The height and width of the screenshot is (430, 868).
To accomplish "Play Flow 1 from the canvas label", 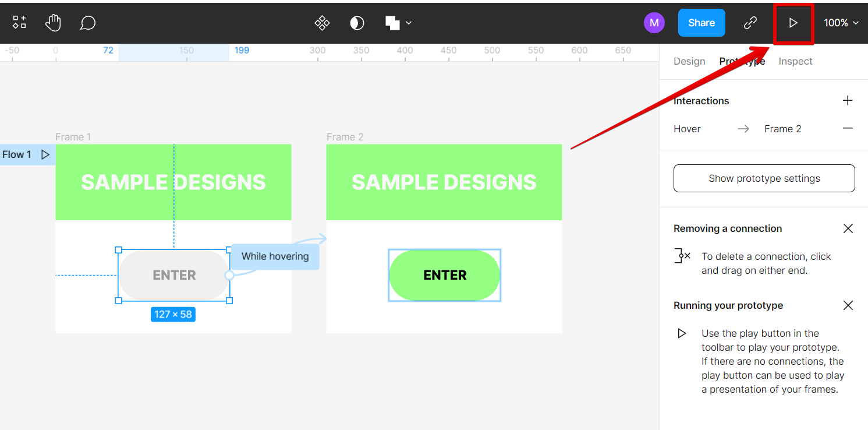I will (45, 154).
